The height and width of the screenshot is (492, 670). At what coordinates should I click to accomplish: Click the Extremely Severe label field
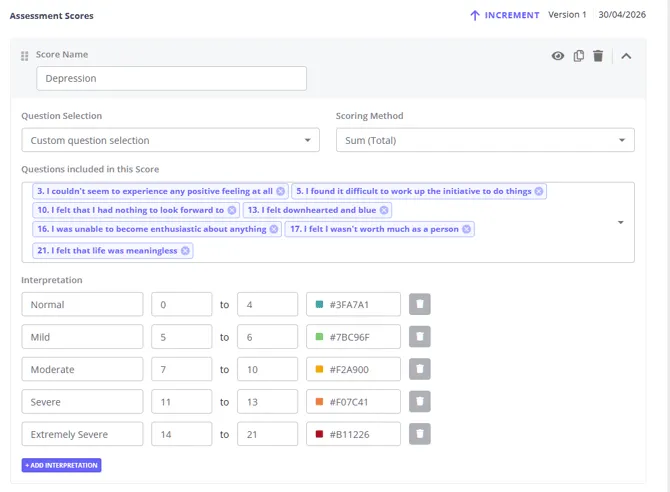click(x=82, y=434)
